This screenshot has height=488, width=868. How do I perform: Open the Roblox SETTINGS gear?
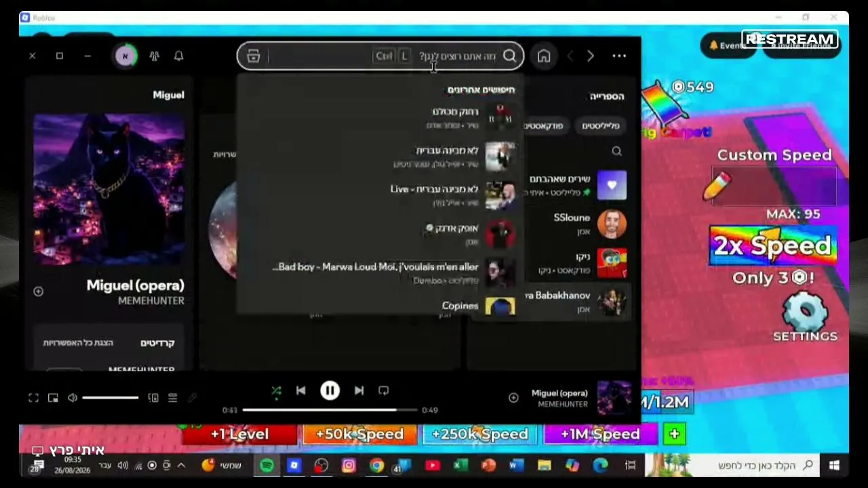tap(805, 317)
